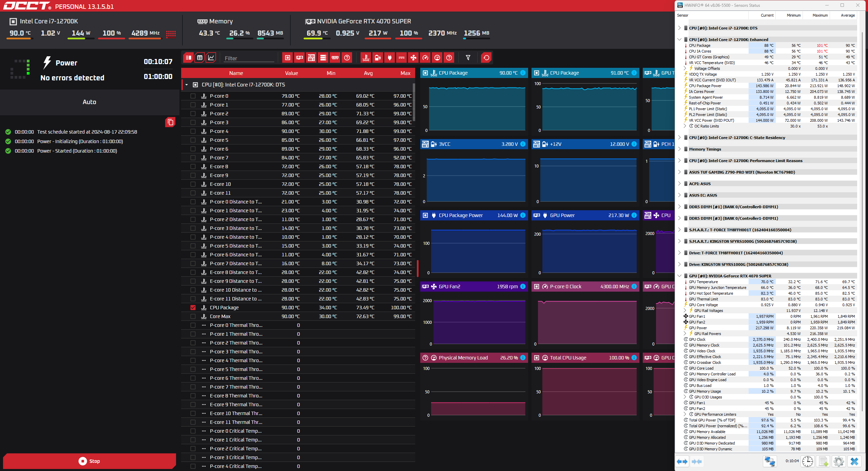Toggle the voltage sensor type filter
The height and width of the screenshot is (471, 868).
[x=378, y=58]
